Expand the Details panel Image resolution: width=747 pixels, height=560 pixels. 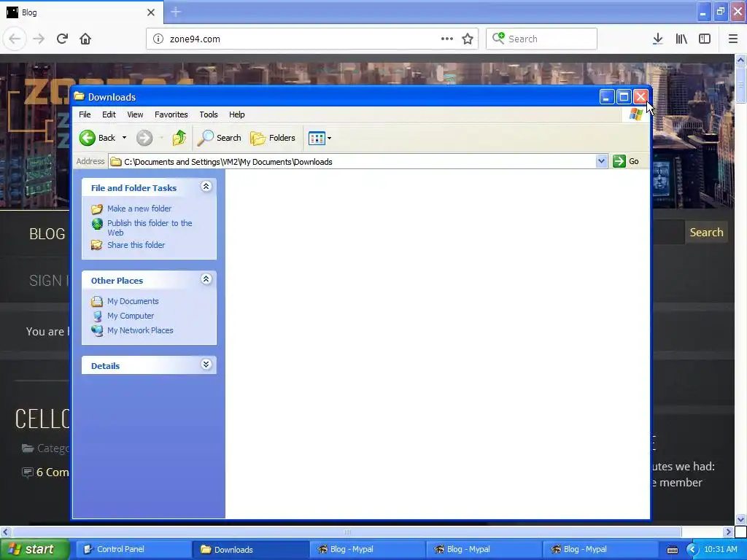point(206,365)
